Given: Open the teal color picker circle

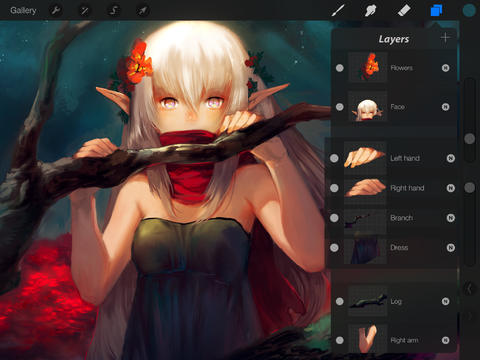Looking at the screenshot, I should [x=469, y=11].
